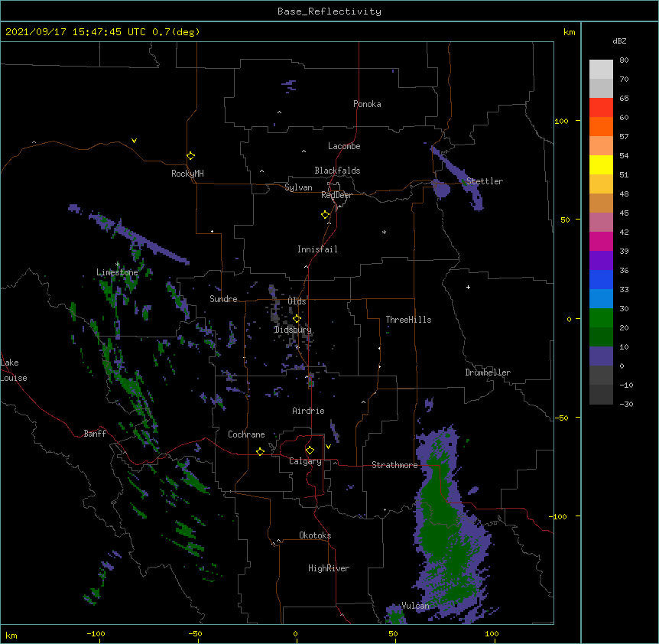The image size is (659, 644).
Task: Click the yellow diamond marker beside Olds
Action: (x=297, y=319)
